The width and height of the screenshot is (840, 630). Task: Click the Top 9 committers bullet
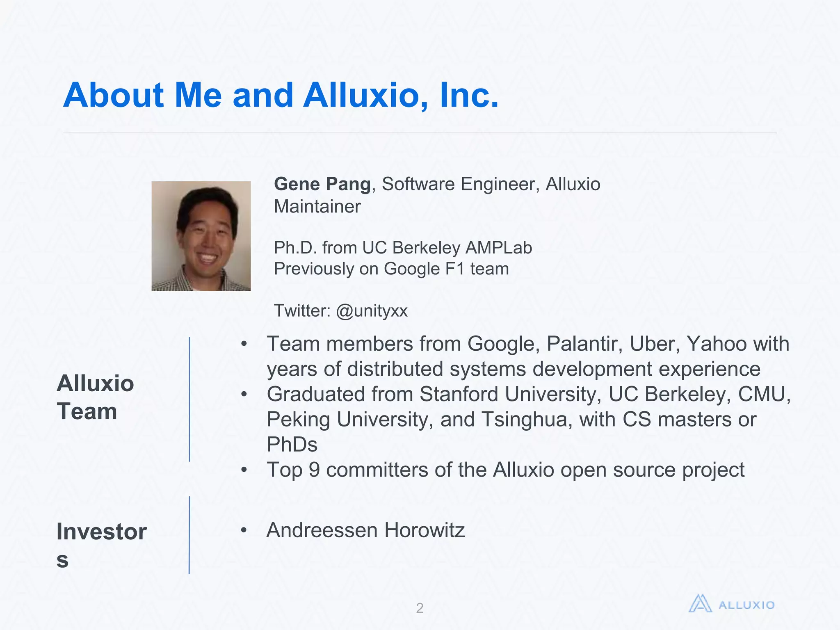505,470
